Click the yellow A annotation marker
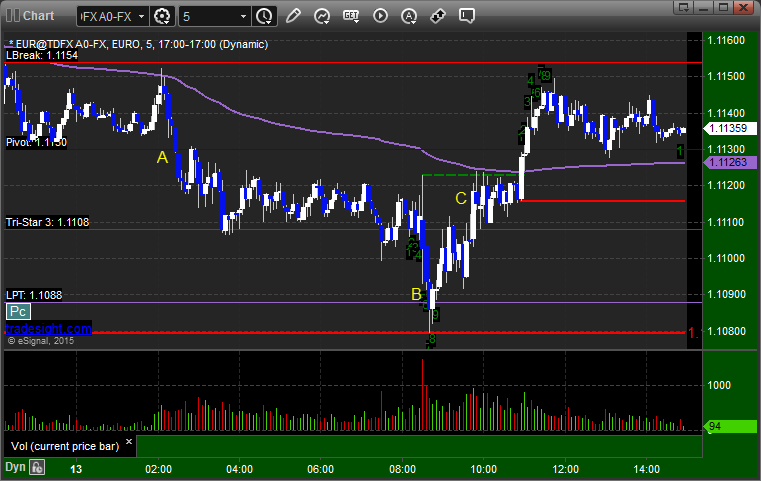The image size is (761, 481). pos(163,157)
